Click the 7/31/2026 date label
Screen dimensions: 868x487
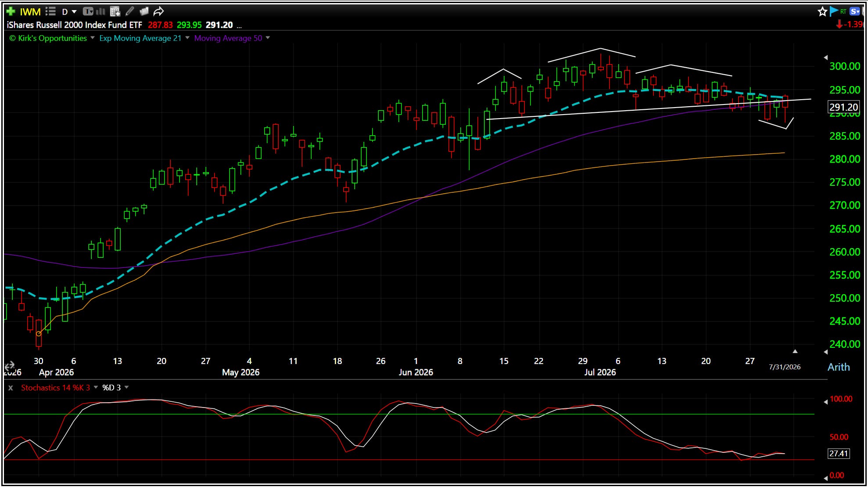click(785, 367)
